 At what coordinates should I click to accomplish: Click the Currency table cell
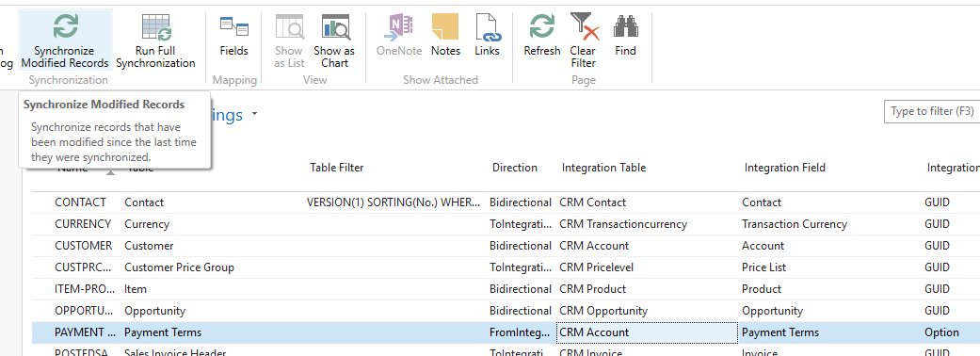(147, 224)
